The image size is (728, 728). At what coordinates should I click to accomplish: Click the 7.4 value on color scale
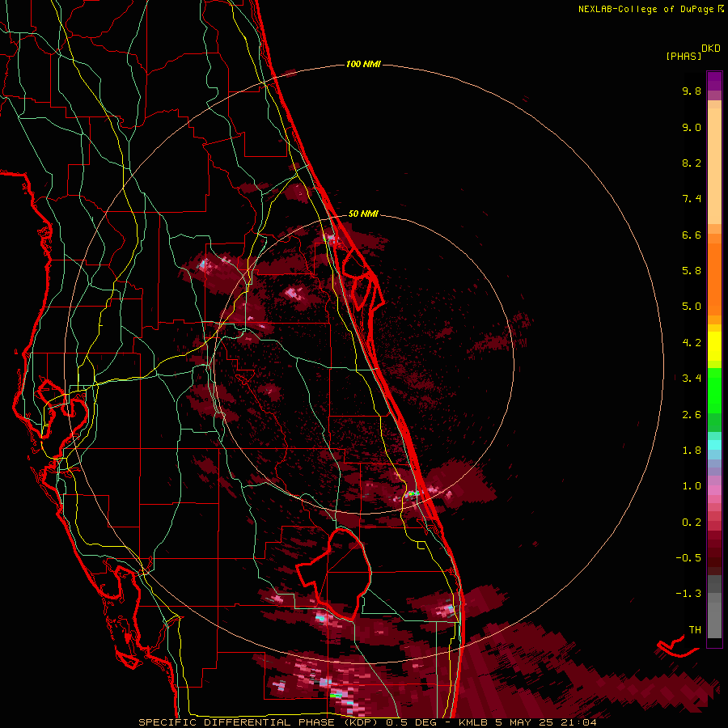(692, 199)
